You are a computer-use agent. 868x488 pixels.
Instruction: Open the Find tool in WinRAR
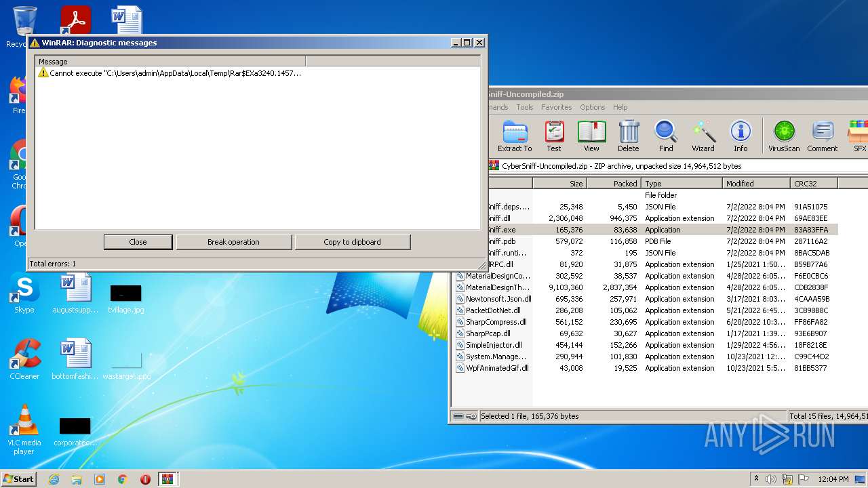(666, 136)
